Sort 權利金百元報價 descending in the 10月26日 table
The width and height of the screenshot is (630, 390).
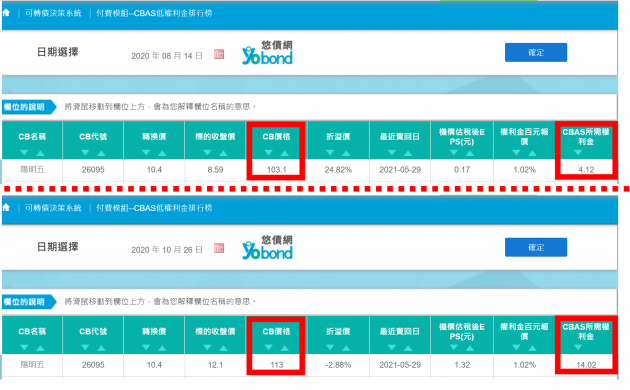(516, 347)
